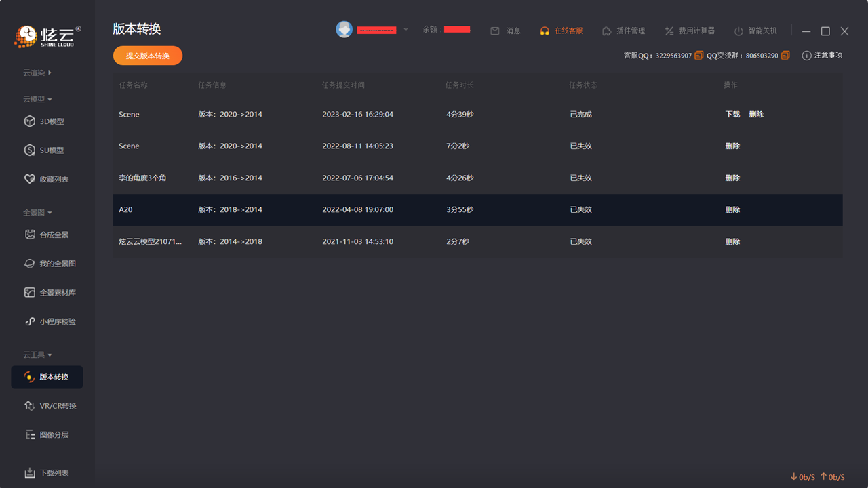Click the 提交版本转换 button

(x=148, y=56)
